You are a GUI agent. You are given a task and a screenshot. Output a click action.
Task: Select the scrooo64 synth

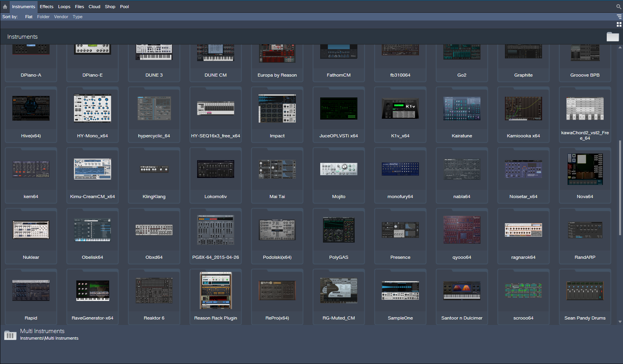pyautogui.click(x=523, y=297)
